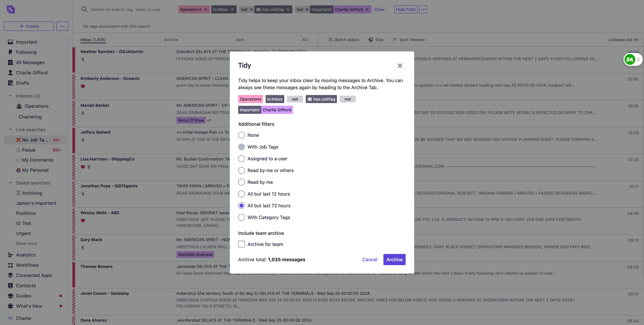Click the Contacts icon in sidebar
Viewport: 644px width, 325px height.
pos(10,286)
